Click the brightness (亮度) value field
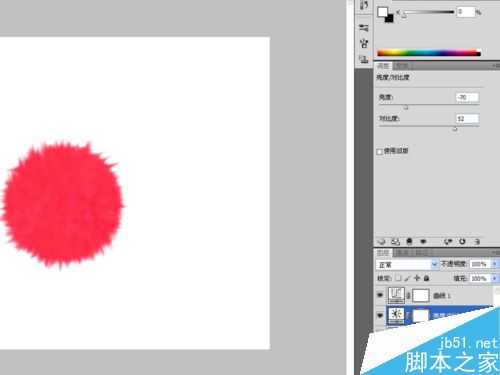 [x=467, y=97]
